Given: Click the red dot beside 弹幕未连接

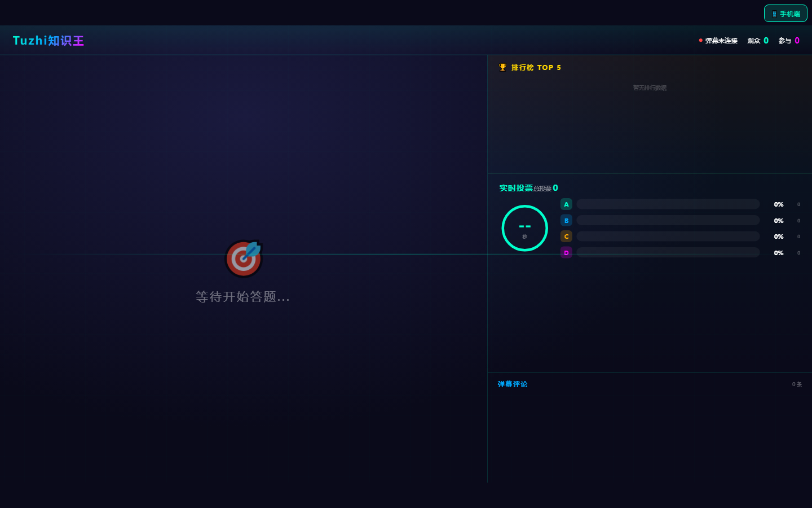Looking at the screenshot, I should [700, 41].
